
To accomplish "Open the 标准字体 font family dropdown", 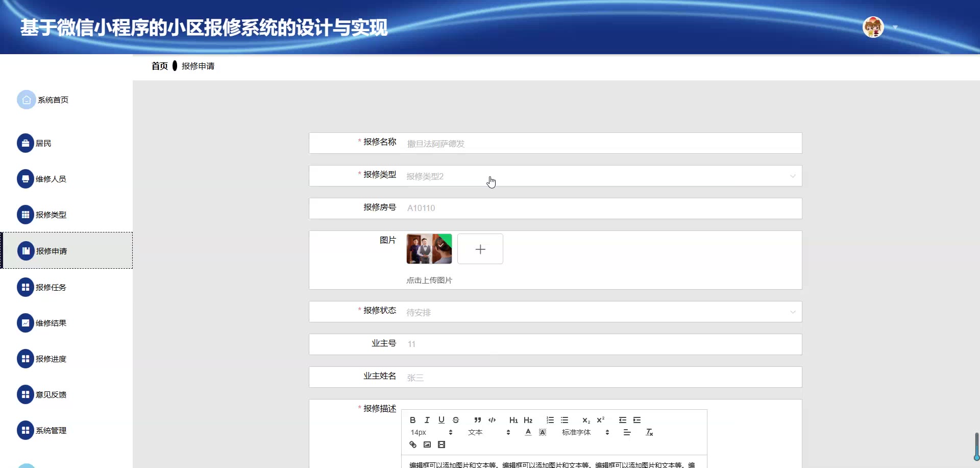I will [585, 432].
